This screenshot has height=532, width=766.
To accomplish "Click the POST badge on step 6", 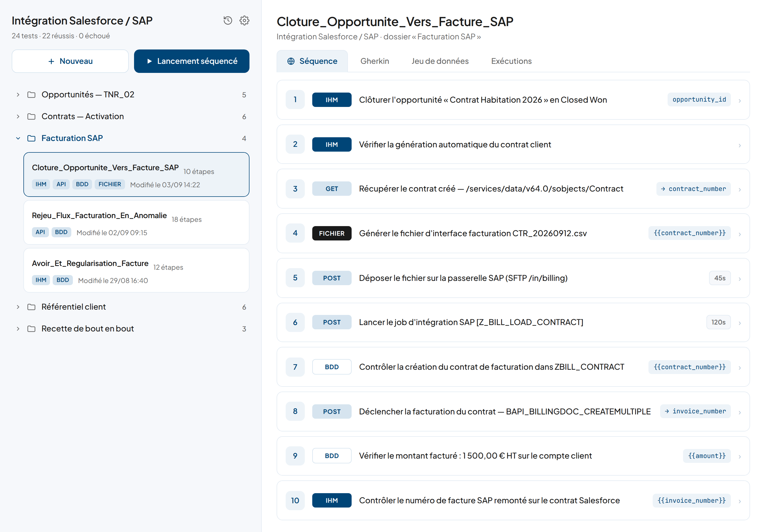I will pyautogui.click(x=332, y=322).
